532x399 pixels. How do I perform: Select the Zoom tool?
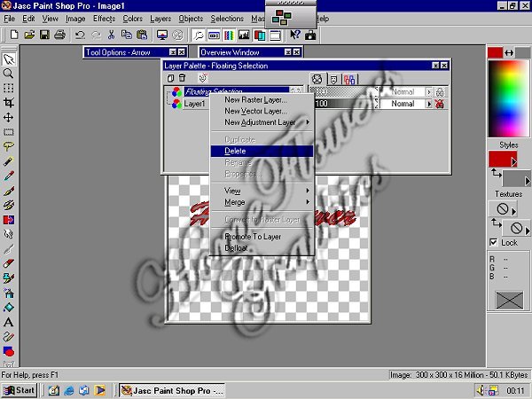(x=9, y=74)
